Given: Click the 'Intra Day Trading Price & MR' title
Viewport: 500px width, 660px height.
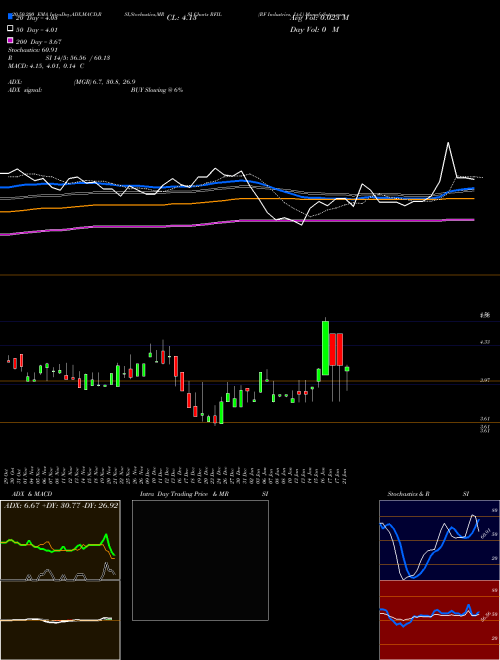Looking at the screenshot, I should pyautogui.click(x=184, y=494).
